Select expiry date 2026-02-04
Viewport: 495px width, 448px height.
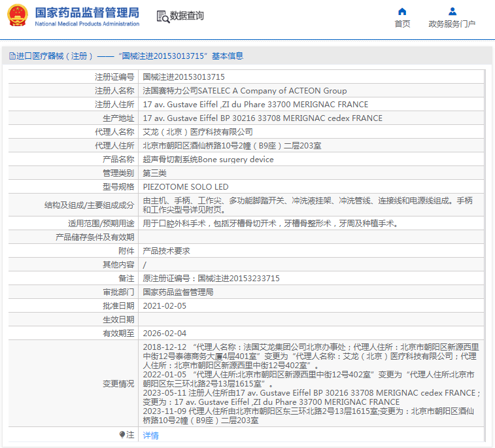165,334
